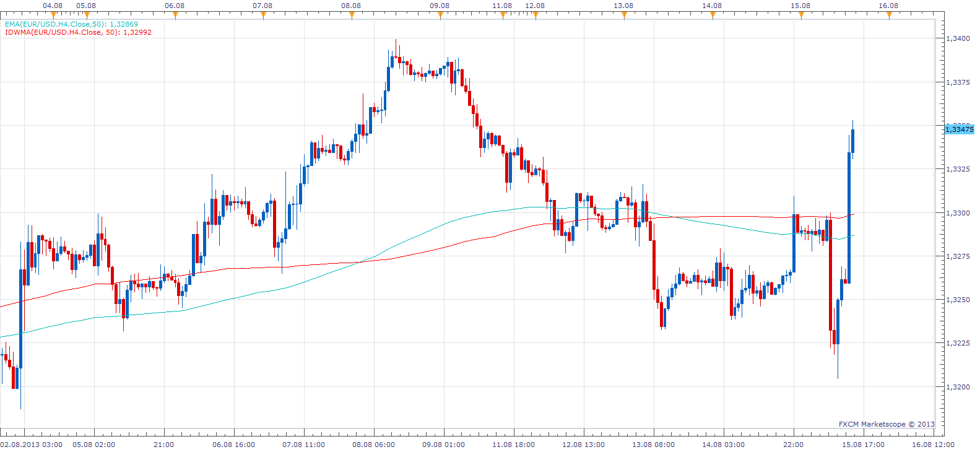980x452 pixels.
Task: Click the orange 05.08 day marker
Action: pyautogui.click(x=87, y=14)
